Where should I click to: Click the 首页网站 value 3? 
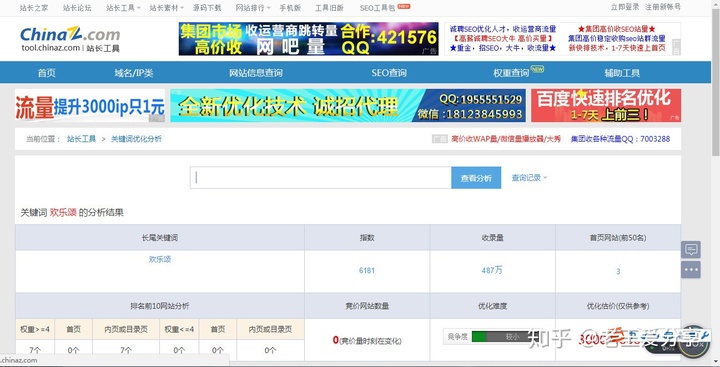618,272
